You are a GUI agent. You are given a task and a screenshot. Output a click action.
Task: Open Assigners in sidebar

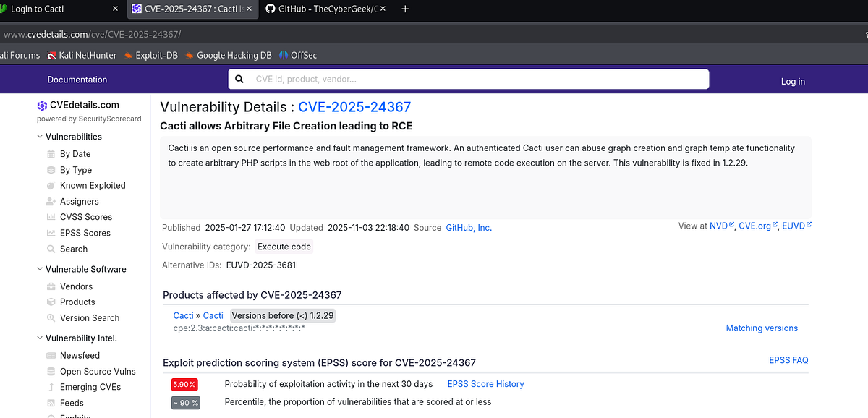(x=80, y=202)
